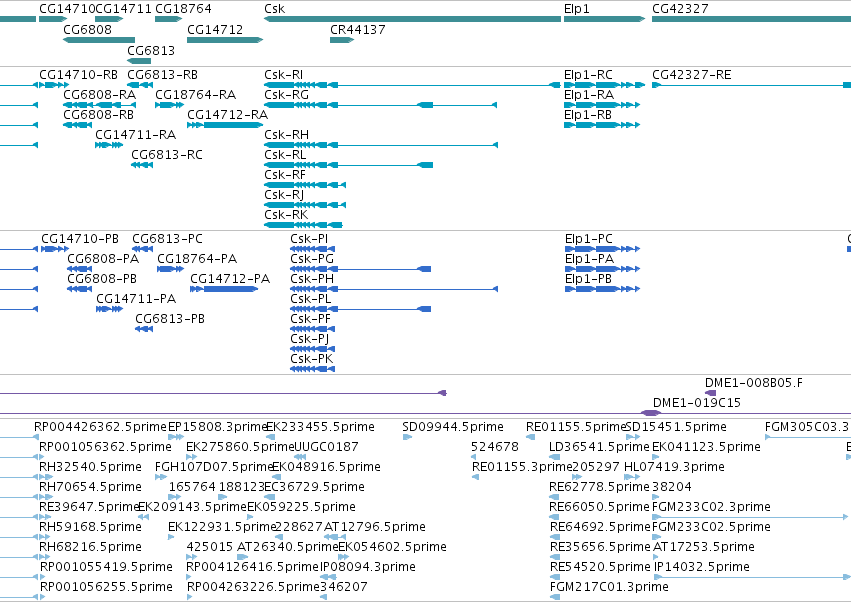This screenshot has width=851, height=602.
Task: Select transcript Csk-RH
Action: click(x=380, y=145)
